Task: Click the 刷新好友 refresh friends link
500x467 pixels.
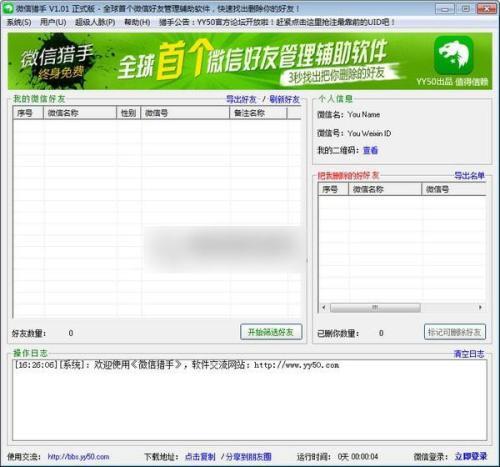Action: click(285, 99)
